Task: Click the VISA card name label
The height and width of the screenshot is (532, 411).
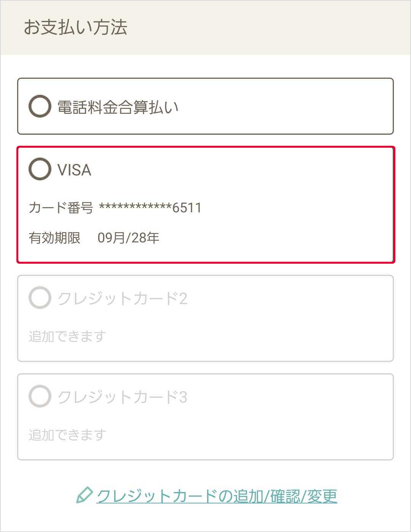Action: 74,170
